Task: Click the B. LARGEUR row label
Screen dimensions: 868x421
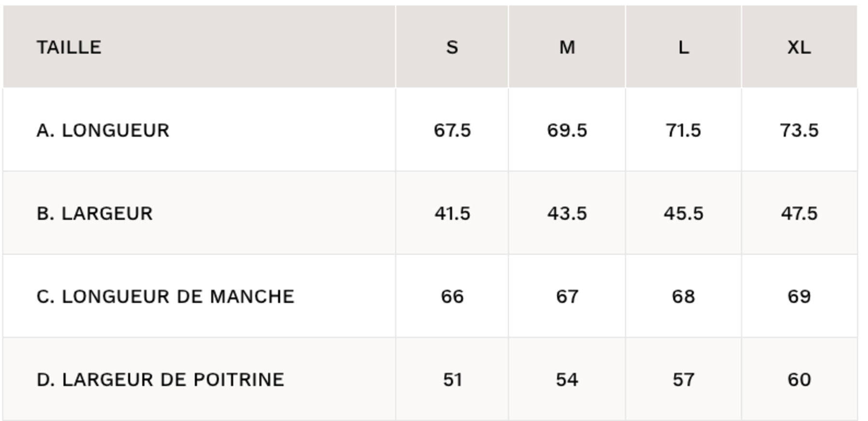Action: point(95,213)
